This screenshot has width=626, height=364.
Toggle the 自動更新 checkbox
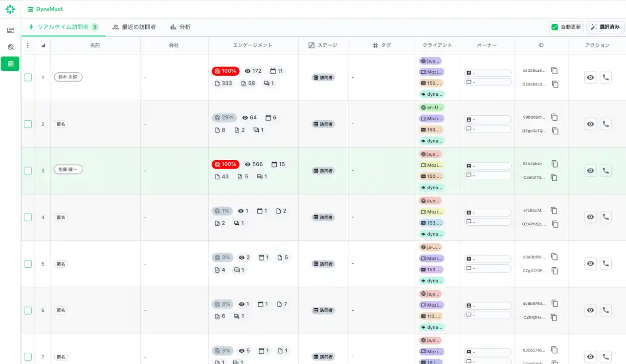[555, 27]
